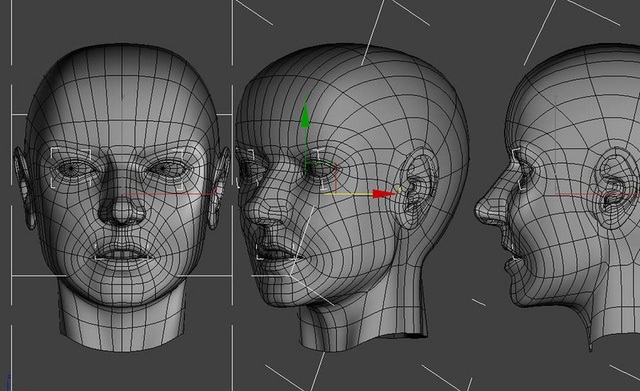Image resolution: width=640 pixels, height=391 pixels.
Task: Select the red X-axis move gizmo arrow
Action: [384, 194]
